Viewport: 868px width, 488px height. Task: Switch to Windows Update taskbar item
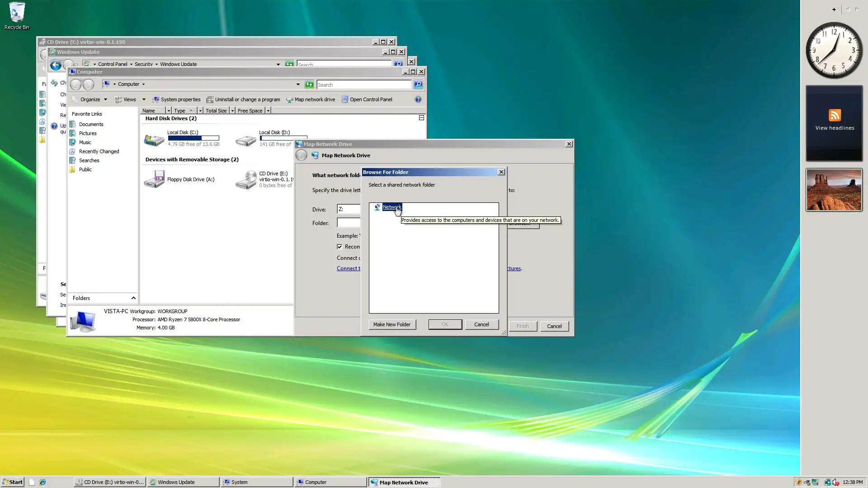(x=183, y=482)
